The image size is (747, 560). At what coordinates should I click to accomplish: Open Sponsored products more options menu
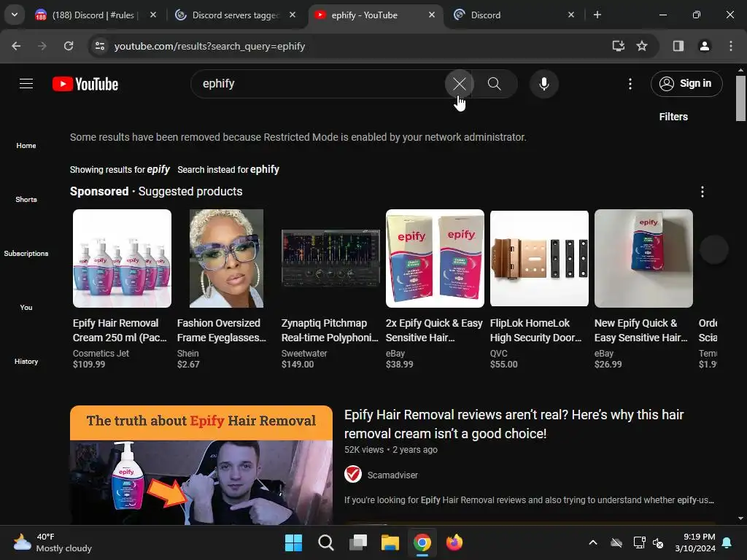703,192
